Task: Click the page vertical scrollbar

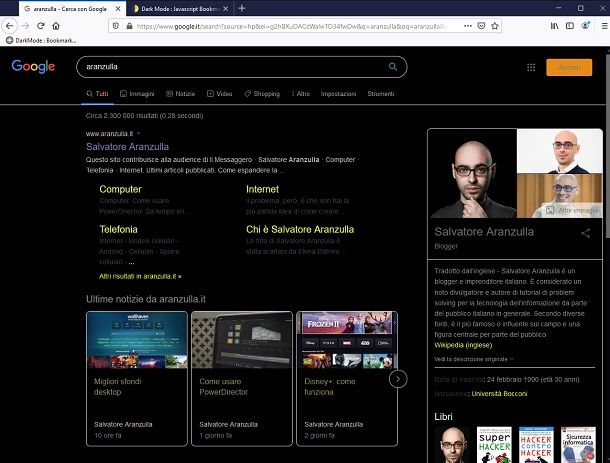Action: coord(608,144)
